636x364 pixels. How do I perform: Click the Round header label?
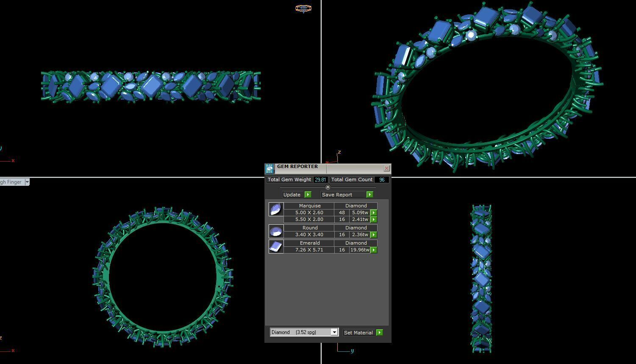(310, 228)
